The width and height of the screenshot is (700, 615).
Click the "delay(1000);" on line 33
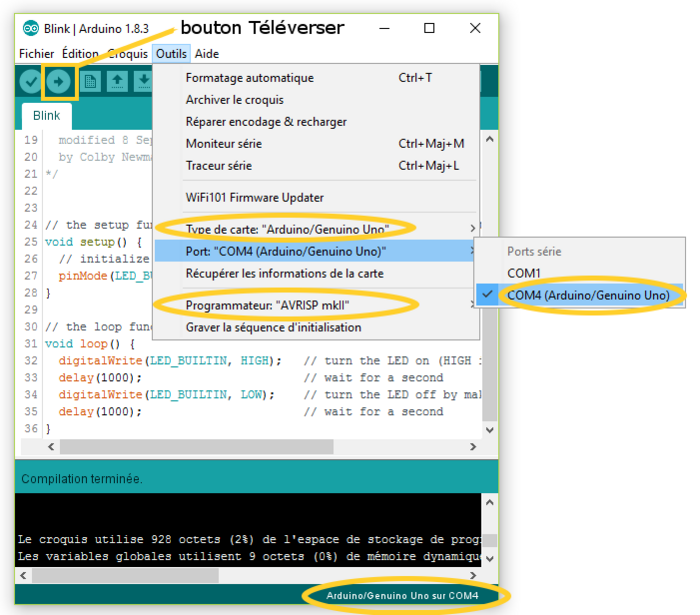point(100,378)
